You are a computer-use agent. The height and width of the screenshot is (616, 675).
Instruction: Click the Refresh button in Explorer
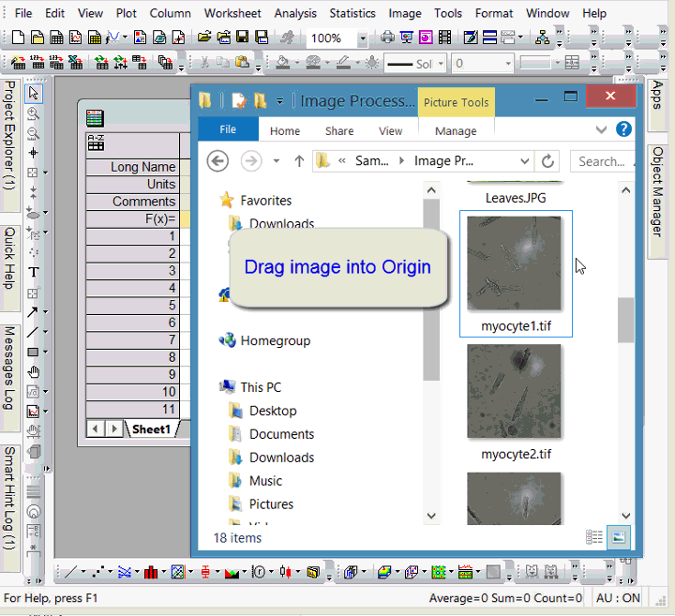548,161
